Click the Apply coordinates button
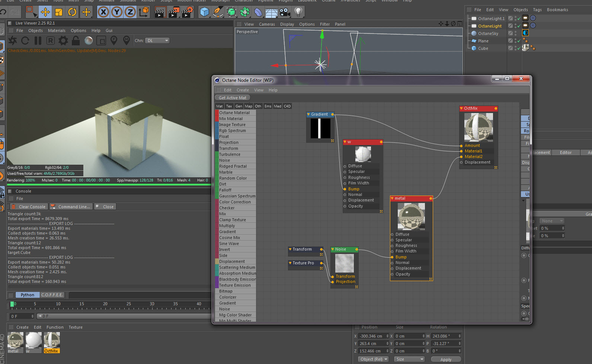Viewport: 592px width, 364px height. [x=446, y=360]
